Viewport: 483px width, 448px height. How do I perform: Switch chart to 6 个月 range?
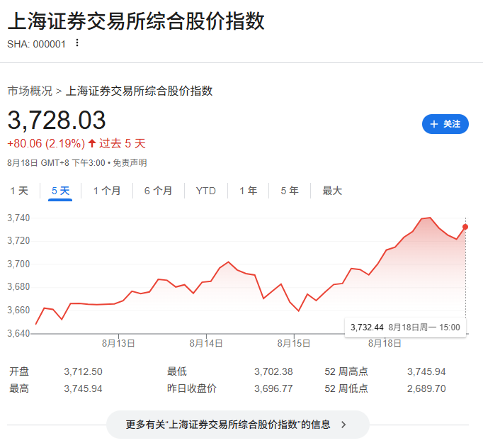(x=158, y=191)
